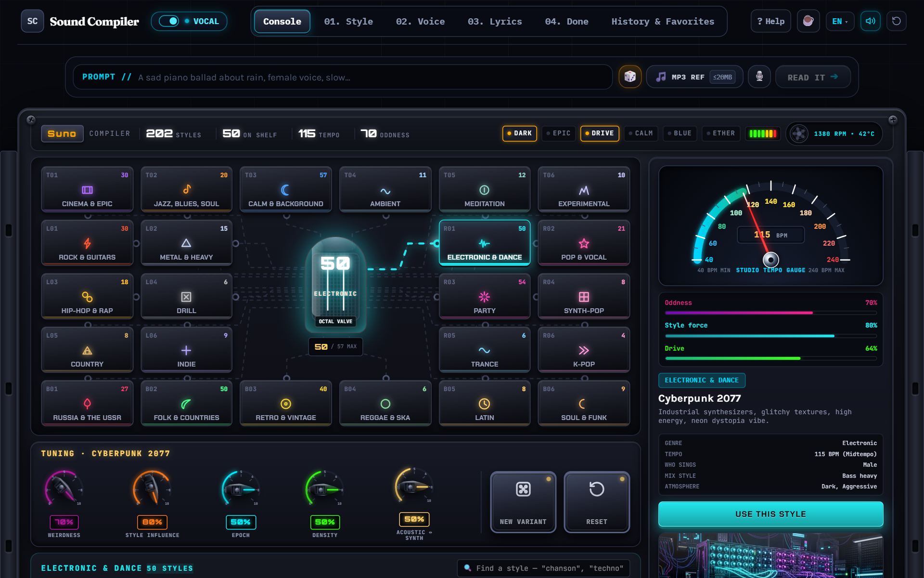924x578 pixels.
Task: Enable the BLUE mood chip
Action: (680, 133)
